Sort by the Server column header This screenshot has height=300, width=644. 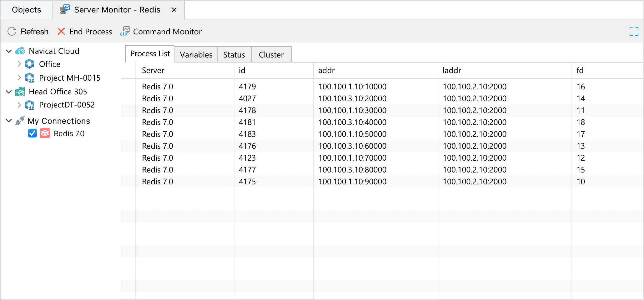[185, 70]
